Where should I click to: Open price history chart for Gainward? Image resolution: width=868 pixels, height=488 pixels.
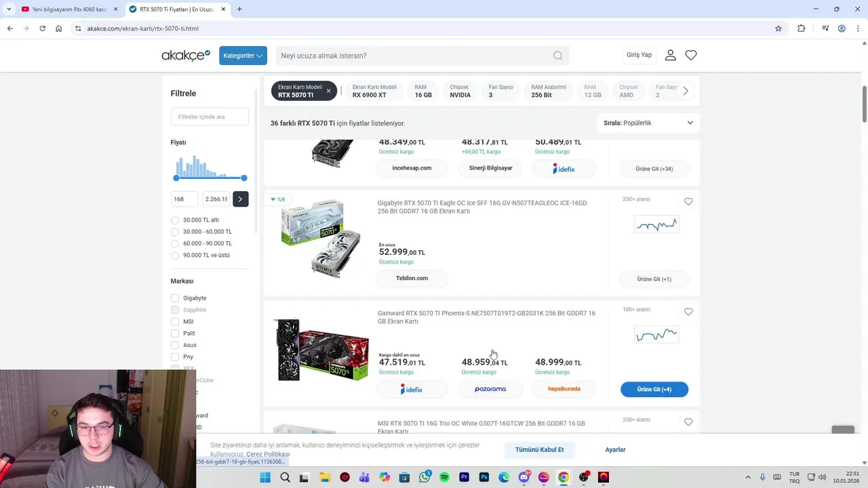click(656, 335)
